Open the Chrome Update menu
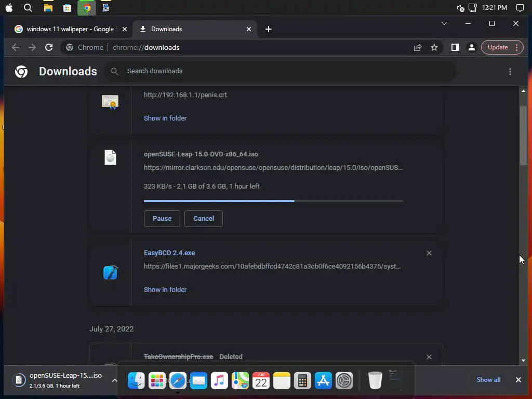Viewport: 532px width, 399px height. coord(502,47)
